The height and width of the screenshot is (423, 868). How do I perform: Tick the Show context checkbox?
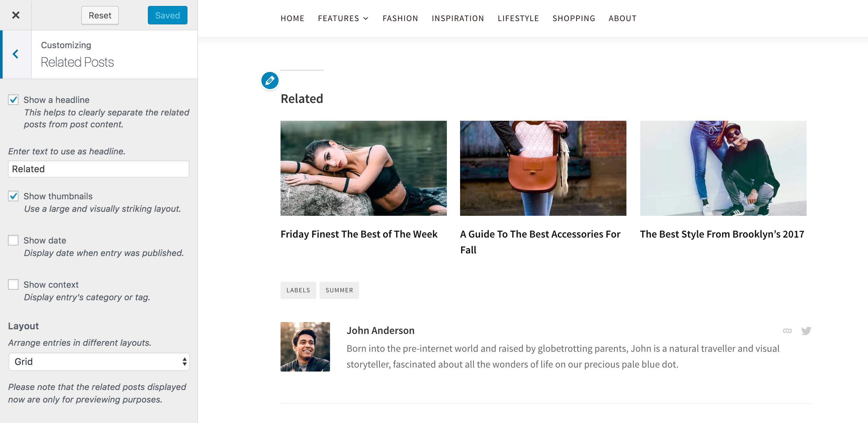14,284
